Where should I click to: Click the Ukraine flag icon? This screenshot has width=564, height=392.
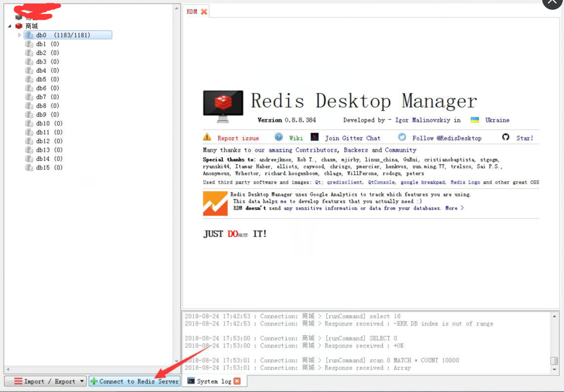coord(475,120)
